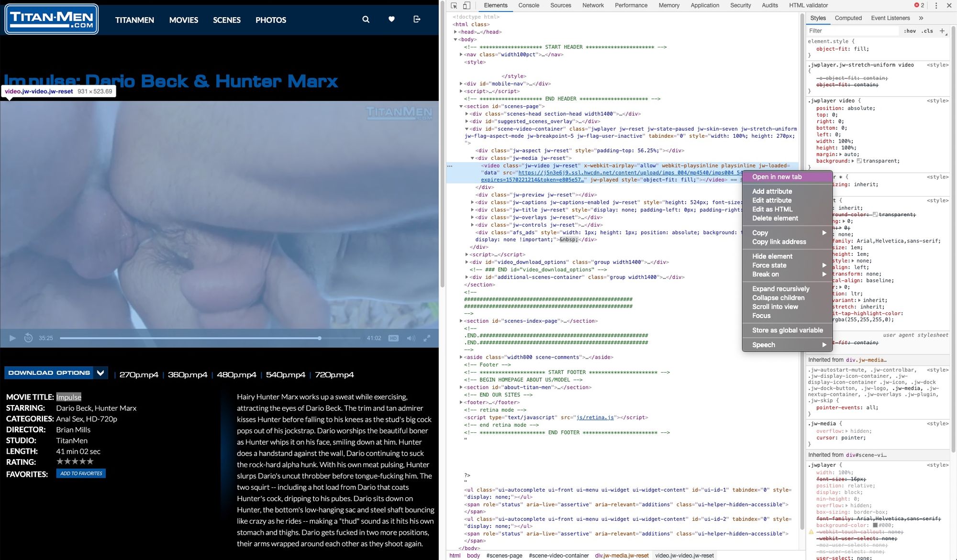The width and height of the screenshot is (957, 560).
Task: Click the ellipsis beside the selected video node
Action: [450, 166]
